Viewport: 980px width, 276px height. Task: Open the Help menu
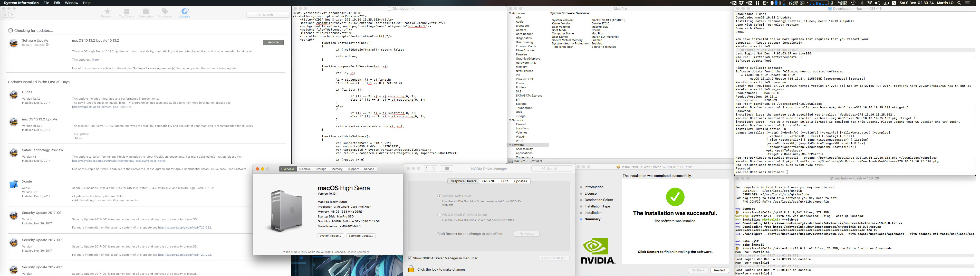coord(87,3)
